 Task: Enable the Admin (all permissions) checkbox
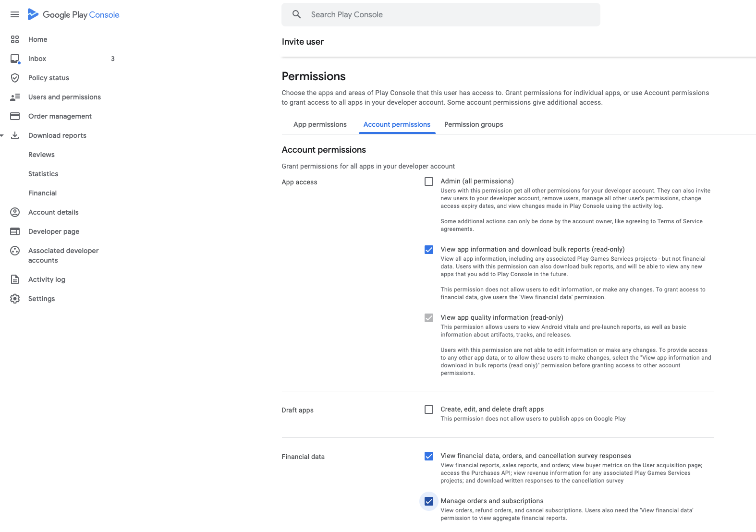[428, 181]
